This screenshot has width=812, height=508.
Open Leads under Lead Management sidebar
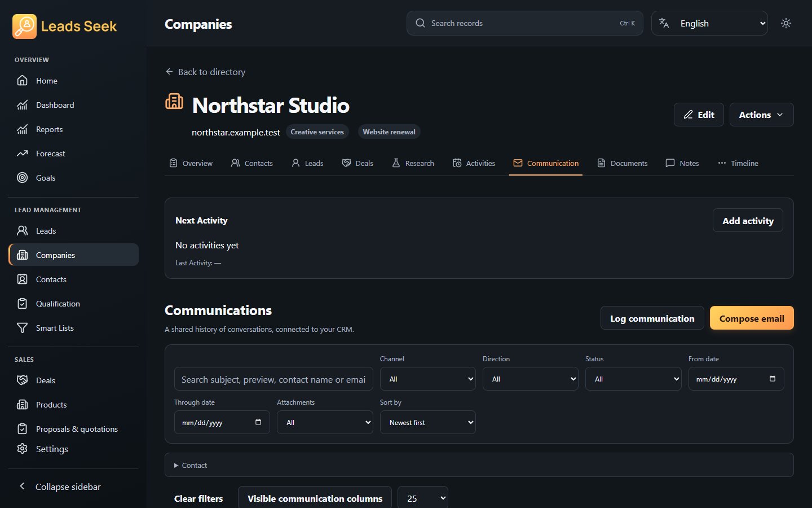(73, 231)
